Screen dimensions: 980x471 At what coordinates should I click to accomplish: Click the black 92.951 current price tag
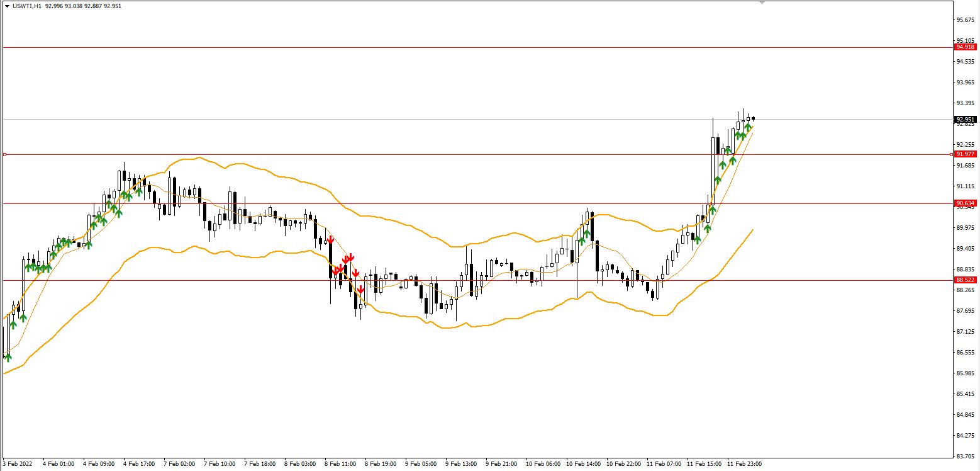click(965, 119)
